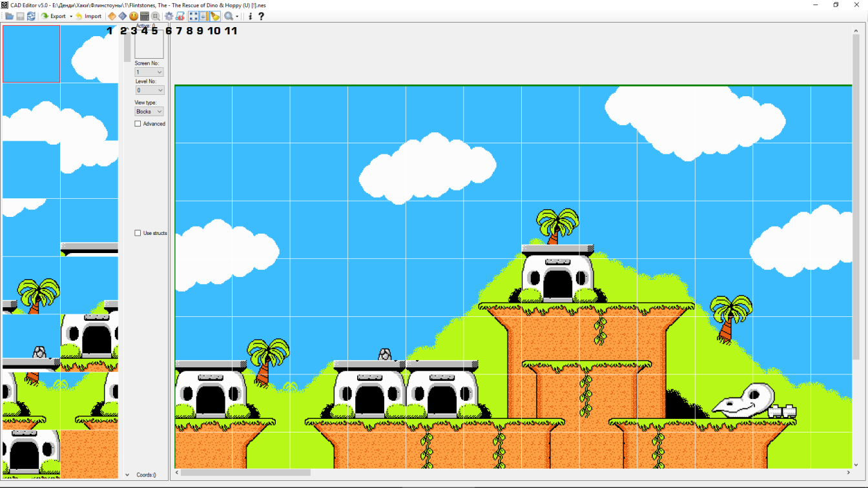
Task: Select the plain blue sky block thumbnail
Action: coord(31,54)
